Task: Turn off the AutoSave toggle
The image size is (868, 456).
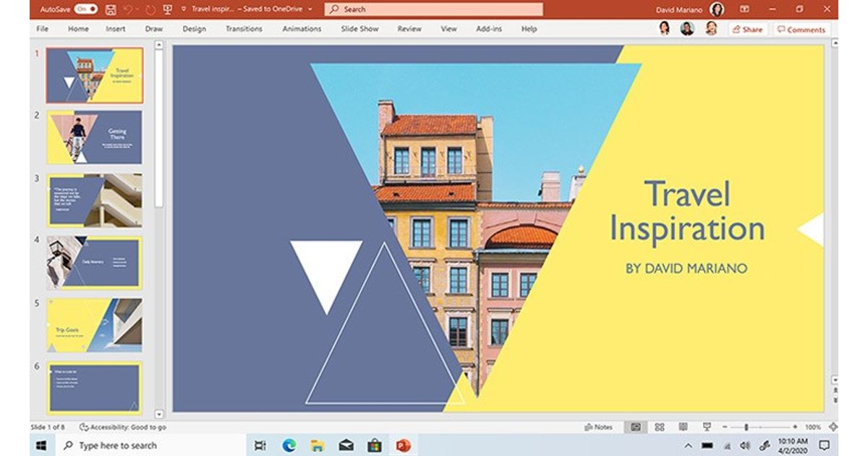Action: point(85,9)
